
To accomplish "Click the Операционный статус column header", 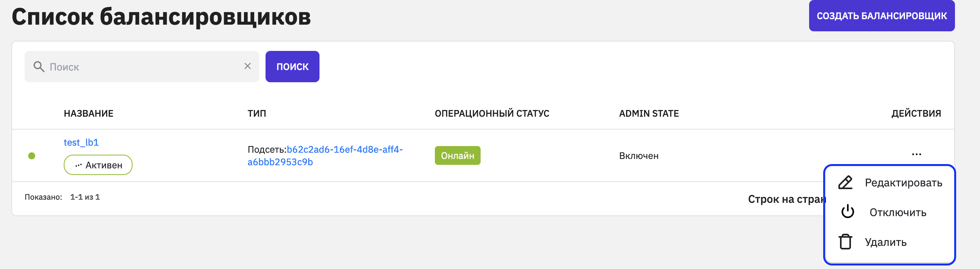I will 492,114.
